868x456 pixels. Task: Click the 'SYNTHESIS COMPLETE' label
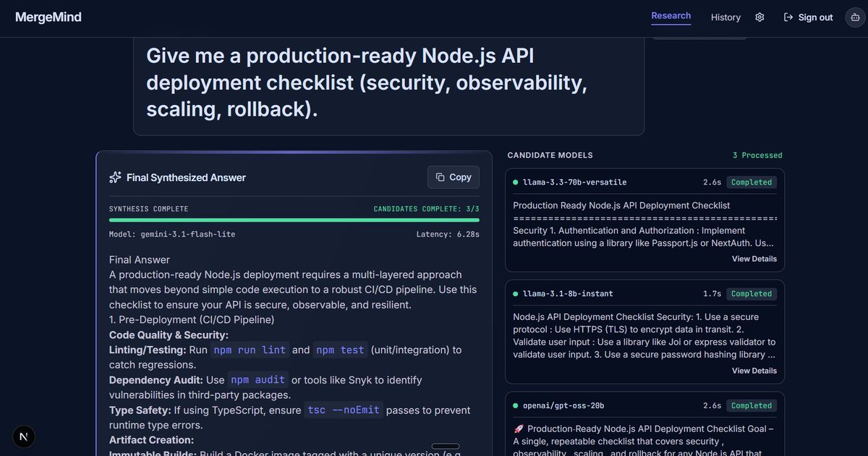pos(148,209)
